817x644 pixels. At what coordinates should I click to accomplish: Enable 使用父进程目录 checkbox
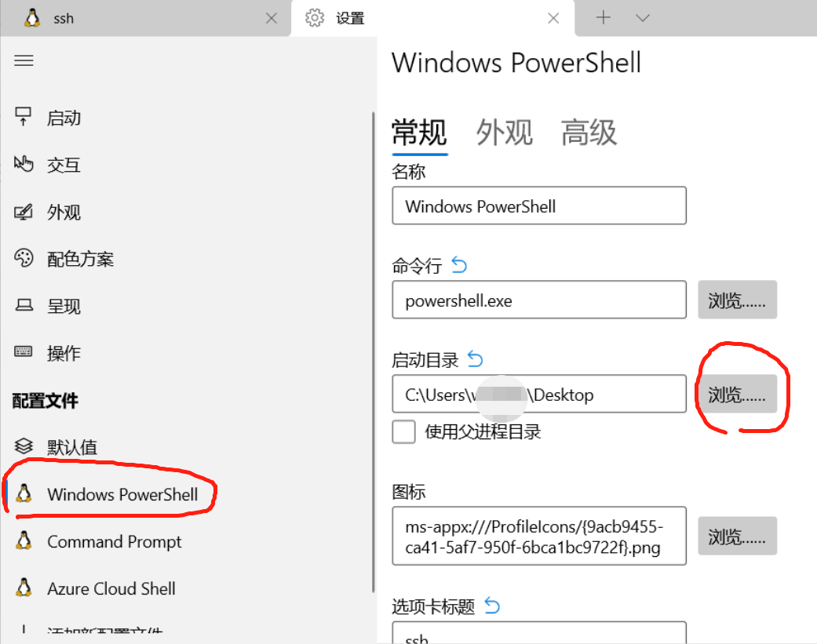click(x=403, y=431)
